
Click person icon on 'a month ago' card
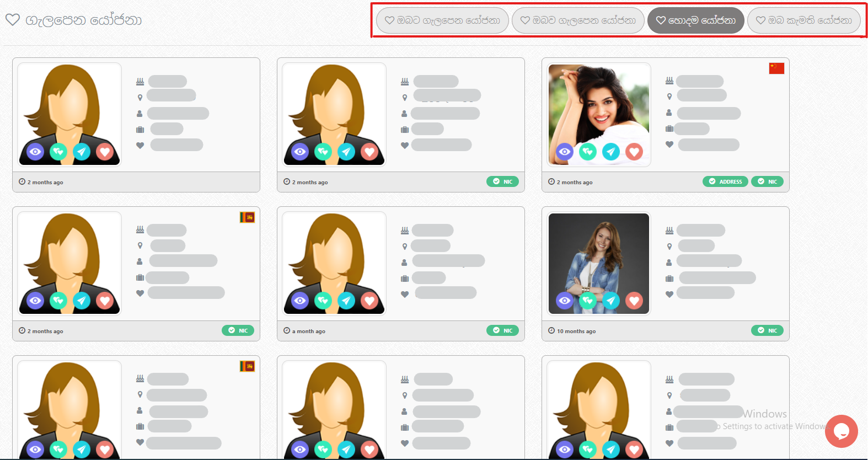404,262
